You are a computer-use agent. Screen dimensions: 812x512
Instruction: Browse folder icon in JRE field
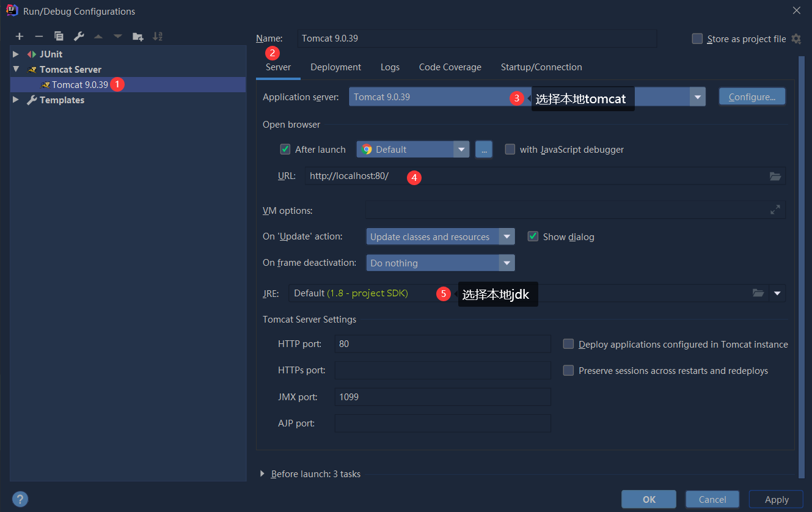[758, 293]
